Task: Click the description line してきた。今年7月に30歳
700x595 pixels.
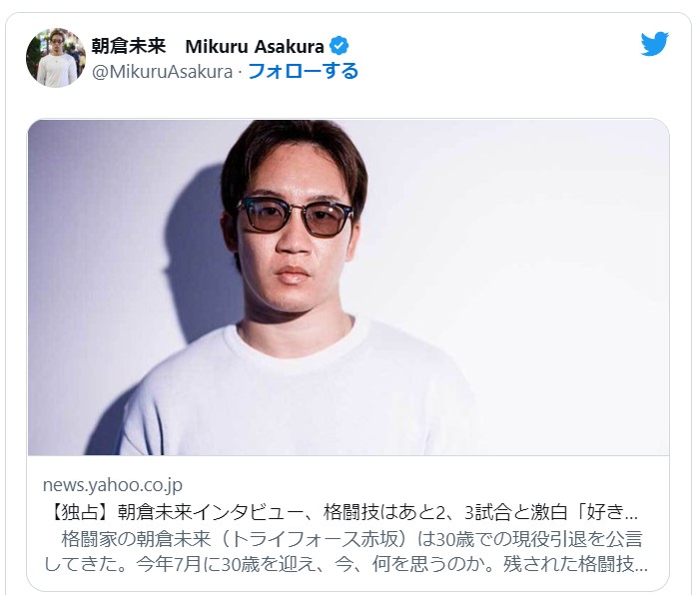Action: click(x=346, y=565)
